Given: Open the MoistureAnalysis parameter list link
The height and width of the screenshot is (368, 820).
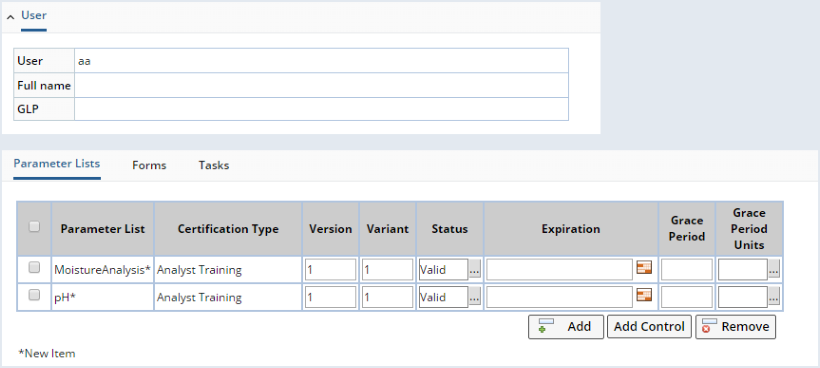Looking at the screenshot, I should (x=102, y=270).
